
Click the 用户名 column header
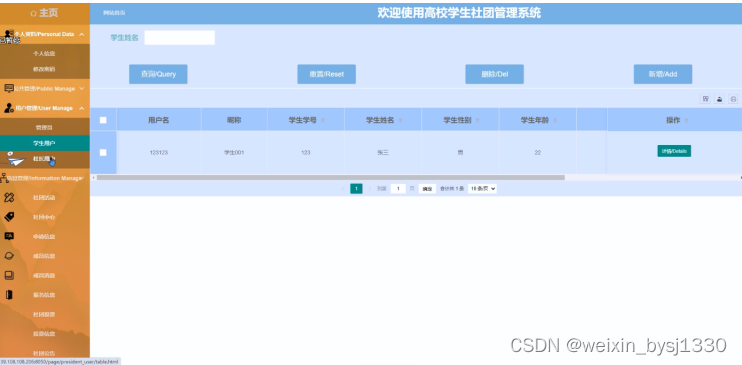coord(159,120)
